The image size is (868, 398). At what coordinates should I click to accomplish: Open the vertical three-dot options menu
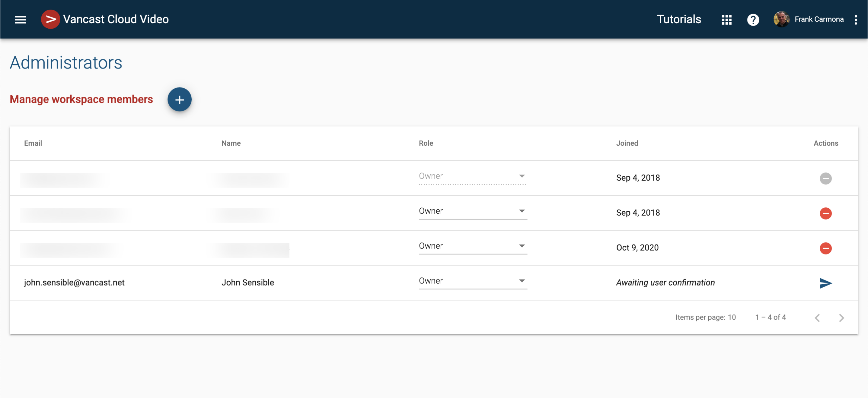[x=856, y=20]
